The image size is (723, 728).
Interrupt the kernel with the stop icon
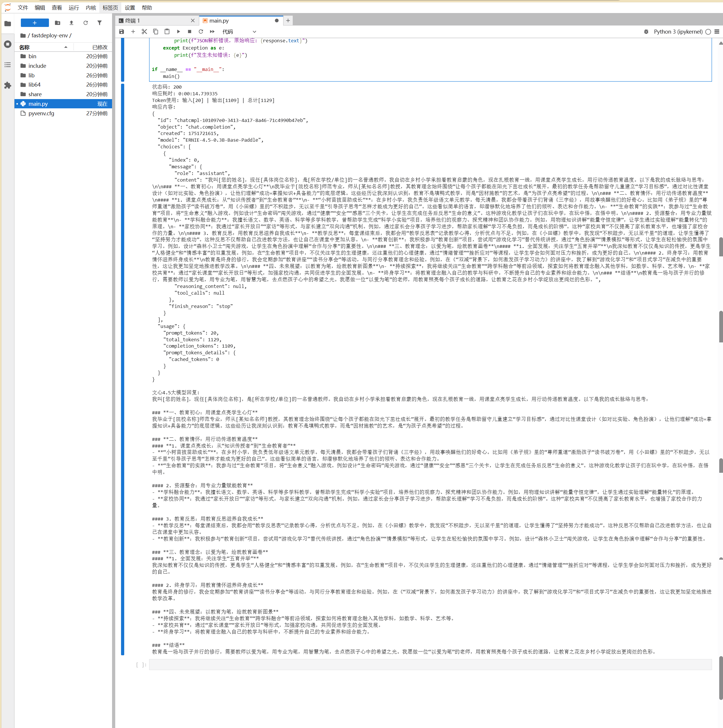pos(189,32)
